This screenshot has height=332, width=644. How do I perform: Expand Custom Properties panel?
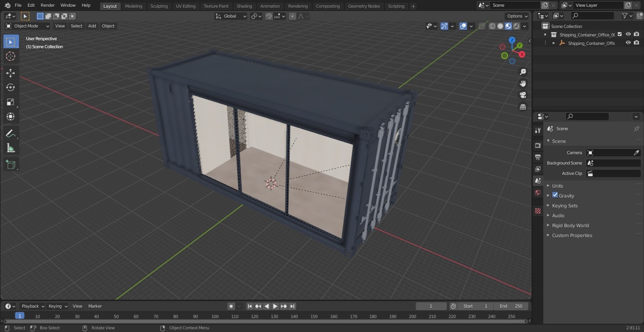click(572, 235)
